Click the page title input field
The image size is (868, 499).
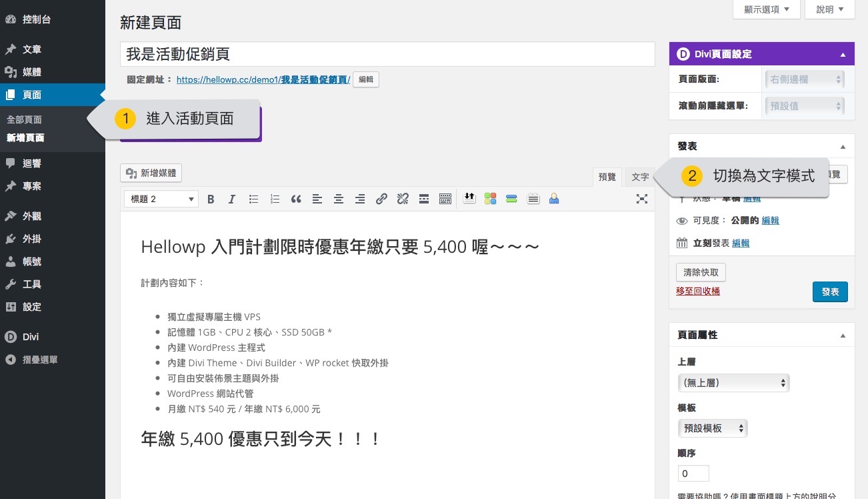click(387, 54)
